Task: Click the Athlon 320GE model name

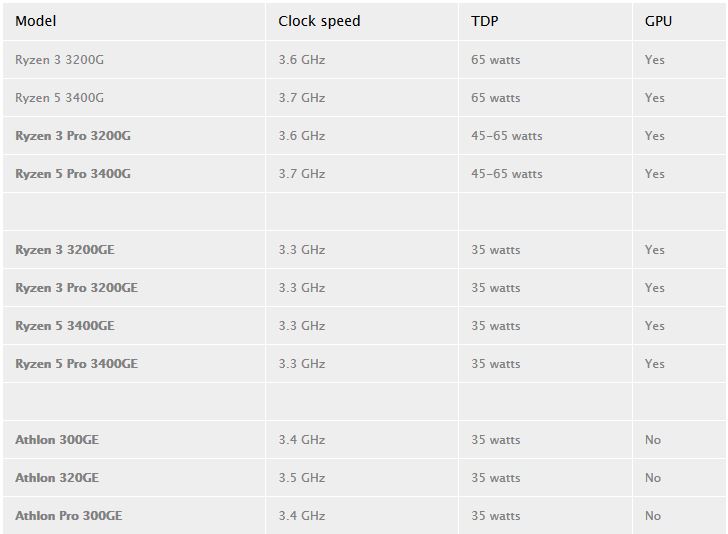Action: click(57, 478)
